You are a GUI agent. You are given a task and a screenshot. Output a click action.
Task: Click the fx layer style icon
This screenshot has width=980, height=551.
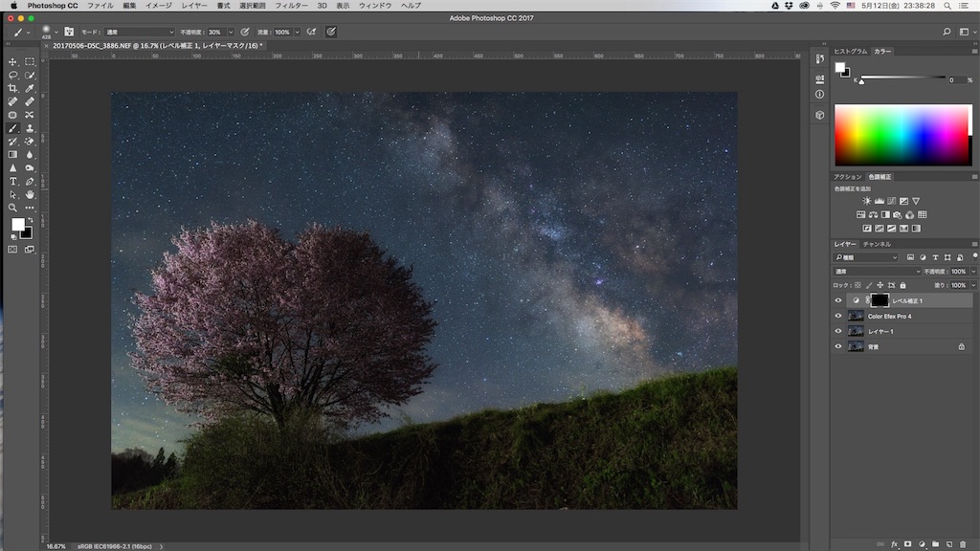tap(895, 544)
